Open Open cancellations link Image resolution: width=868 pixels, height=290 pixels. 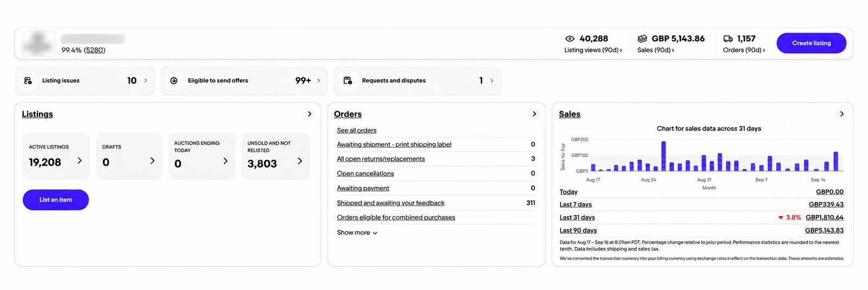pos(365,174)
